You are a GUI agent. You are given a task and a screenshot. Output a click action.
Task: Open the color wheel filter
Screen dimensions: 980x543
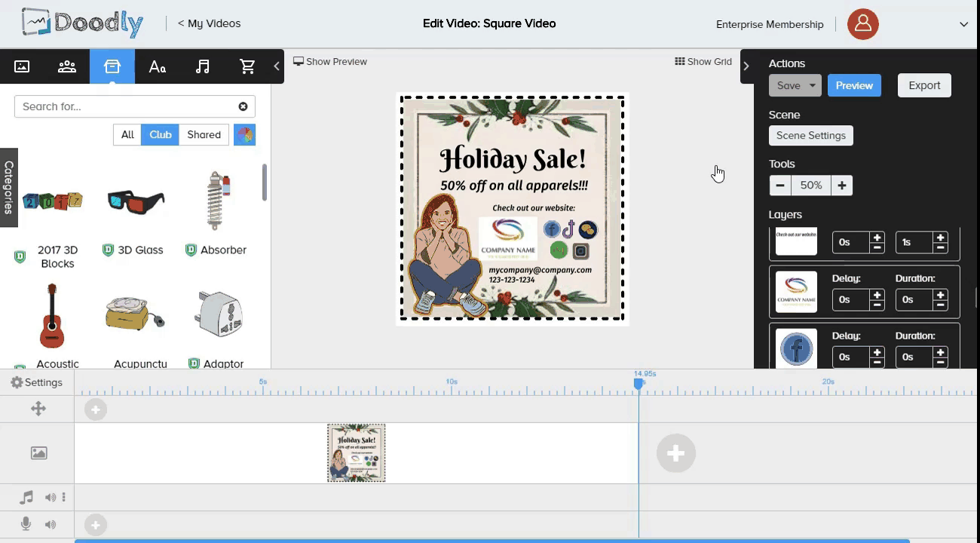coord(244,135)
